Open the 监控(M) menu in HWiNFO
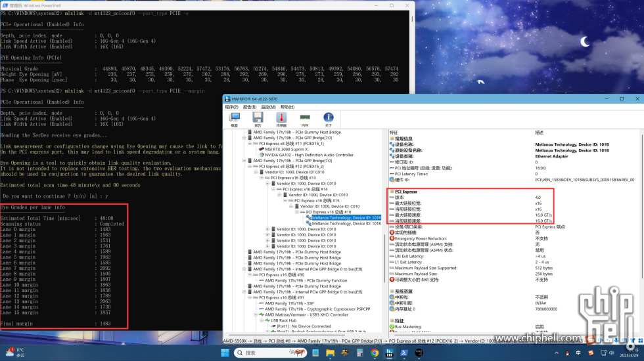This screenshot has height=361, width=644. (268, 107)
